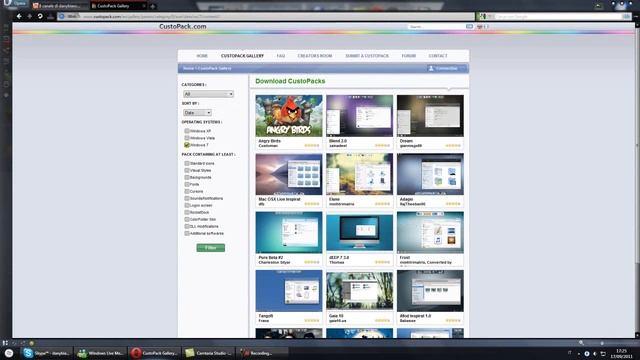The image size is (640, 360).
Task: Click the site search submit icon
Action: [469, 27]
